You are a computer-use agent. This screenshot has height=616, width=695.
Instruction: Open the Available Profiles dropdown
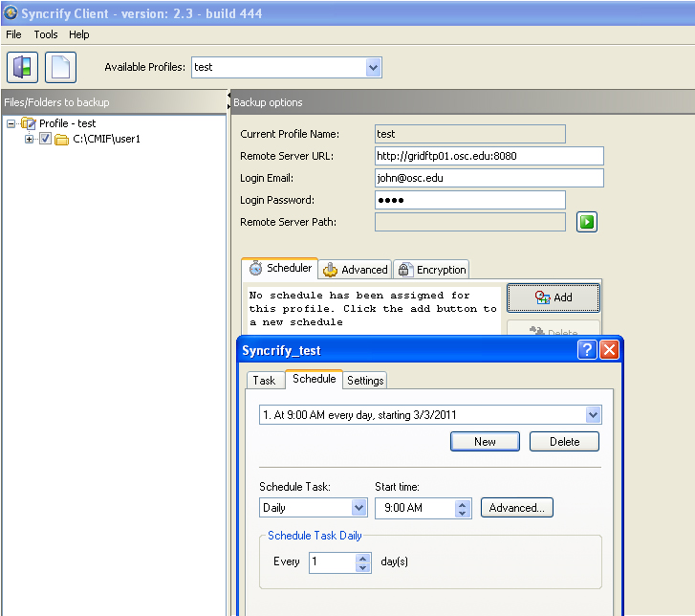coord(373,67)
